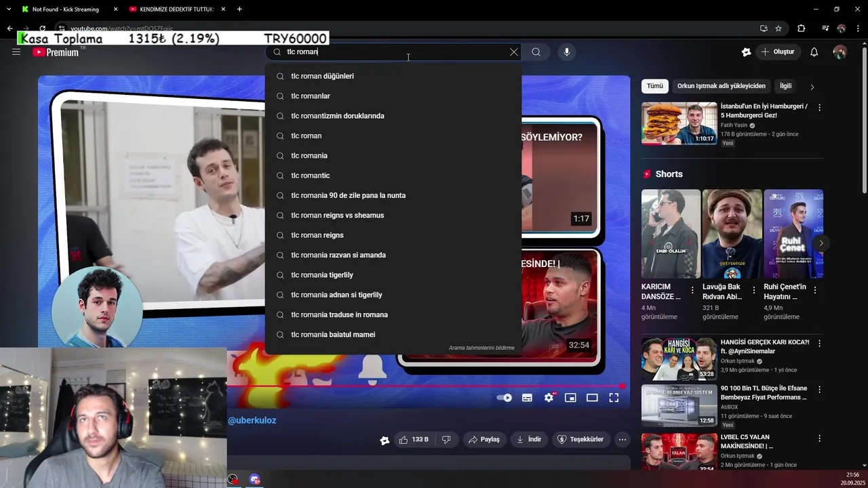Click the Teşekkürler thanks button
868x488 pixels.
[580, 439]
